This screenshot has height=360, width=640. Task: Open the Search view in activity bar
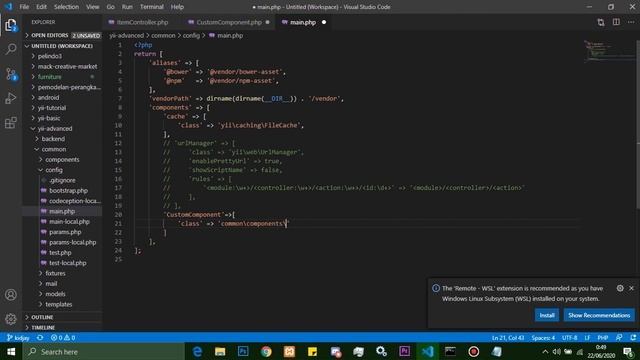(x=11, y=49)
